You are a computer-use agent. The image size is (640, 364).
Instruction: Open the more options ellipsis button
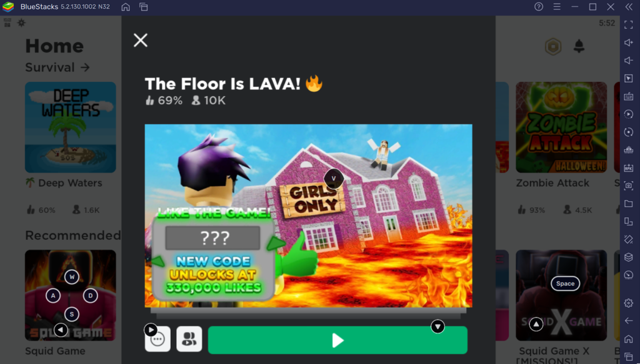pyautogui.click(x=157, y=339)
